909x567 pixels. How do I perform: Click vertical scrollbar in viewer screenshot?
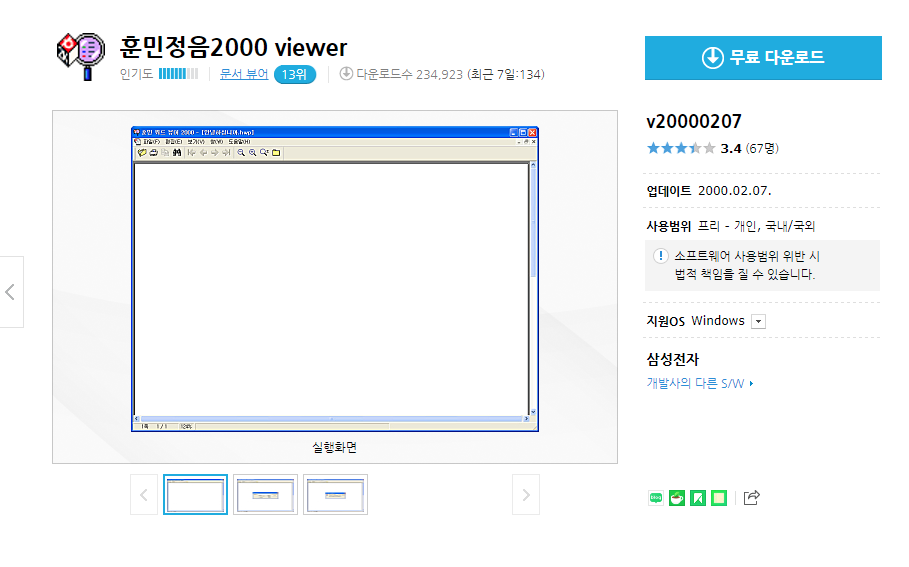coord(533,289)
